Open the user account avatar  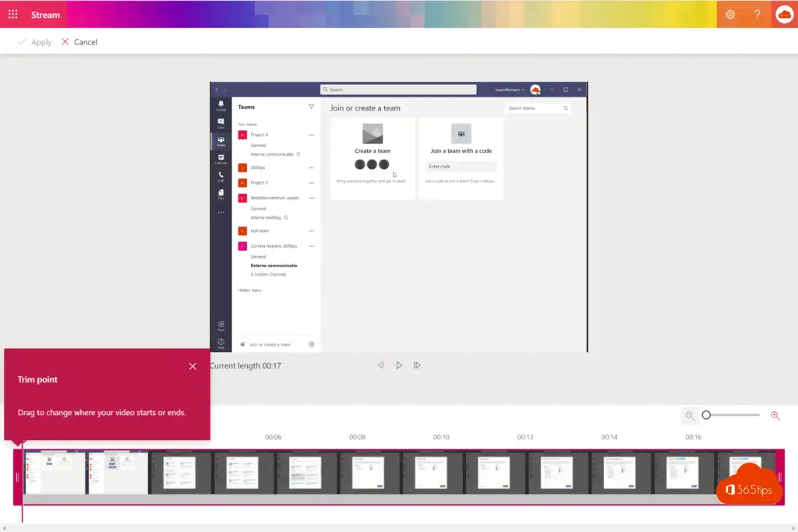[x=784, y=14]
